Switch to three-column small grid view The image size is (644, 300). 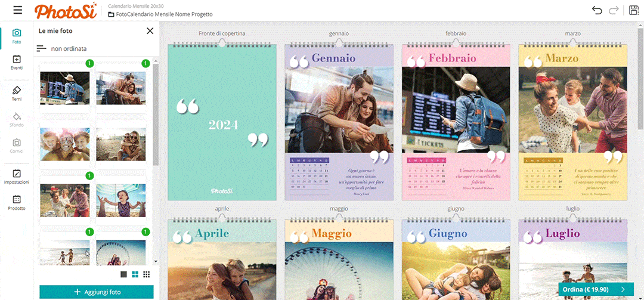tap(146, 274)
